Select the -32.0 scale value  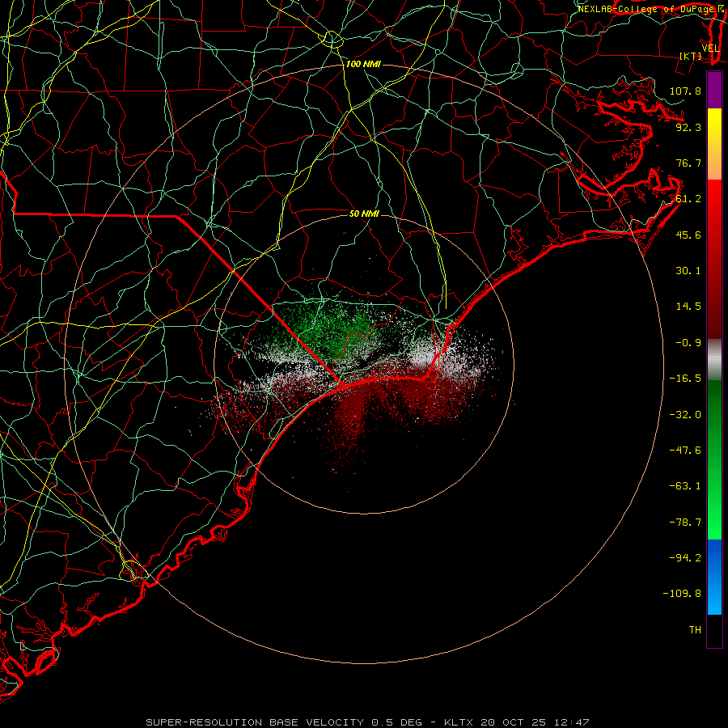pos(685,415)
